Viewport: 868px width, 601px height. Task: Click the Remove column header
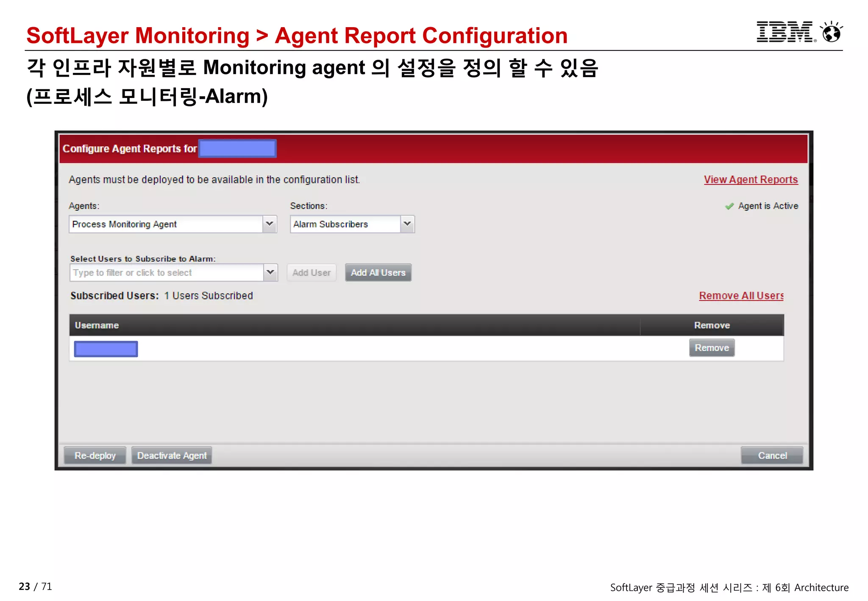click(712, 325)
